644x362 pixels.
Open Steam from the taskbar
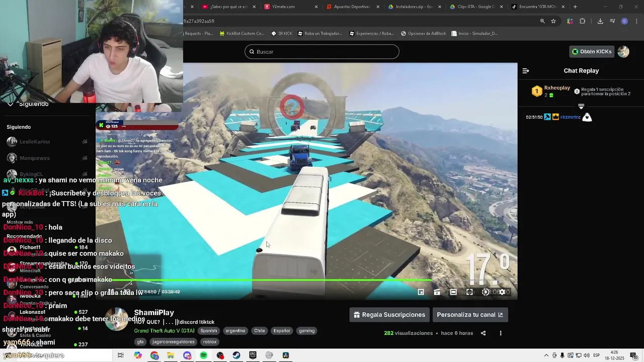(236, 355)
